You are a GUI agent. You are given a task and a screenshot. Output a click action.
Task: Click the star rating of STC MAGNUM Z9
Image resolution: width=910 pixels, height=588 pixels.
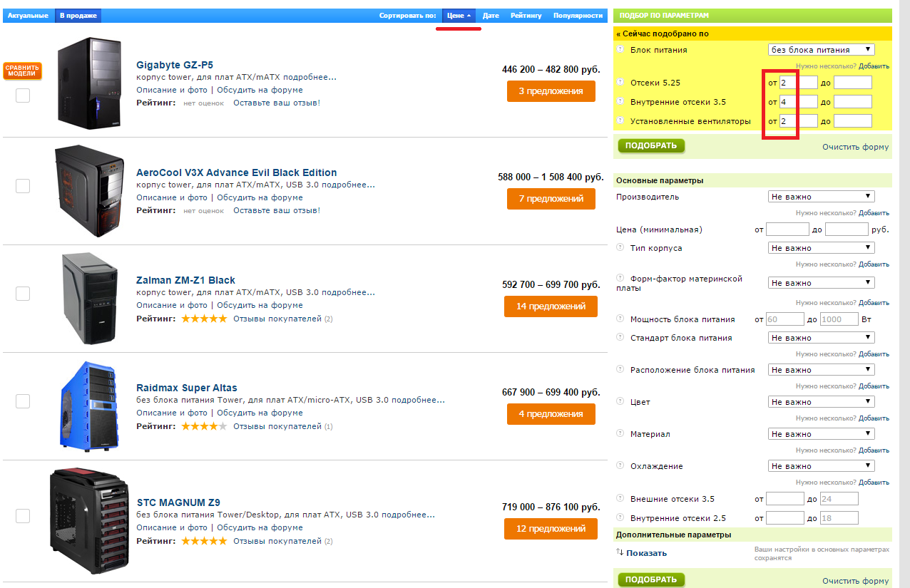(204, 541)
